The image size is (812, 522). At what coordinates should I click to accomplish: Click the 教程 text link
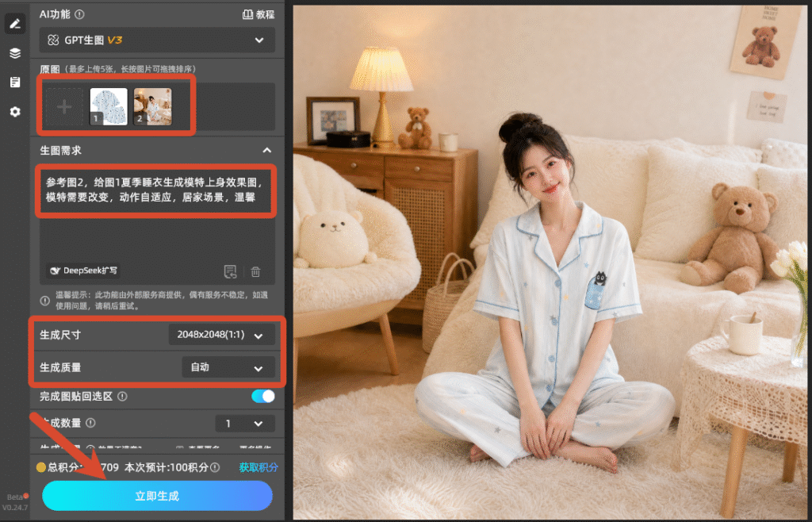click(265, 14)
